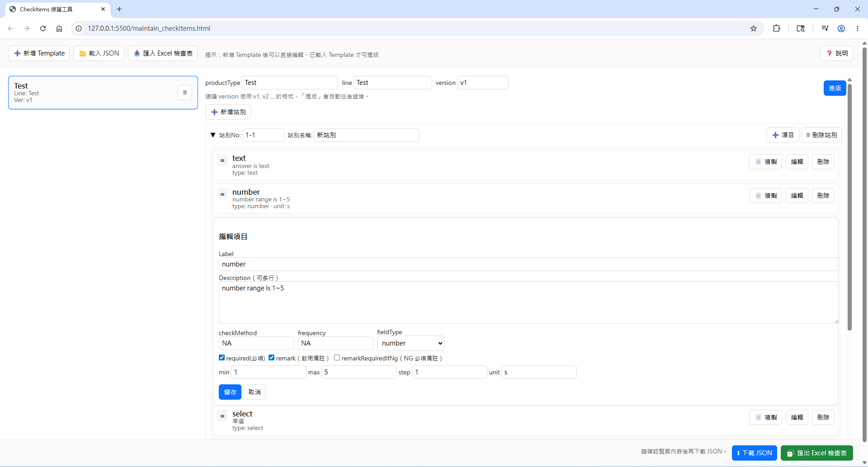The width and height of the screenshot is (868, 467).
Task: Click the browser address bar URL
Action: click(149, 28)
